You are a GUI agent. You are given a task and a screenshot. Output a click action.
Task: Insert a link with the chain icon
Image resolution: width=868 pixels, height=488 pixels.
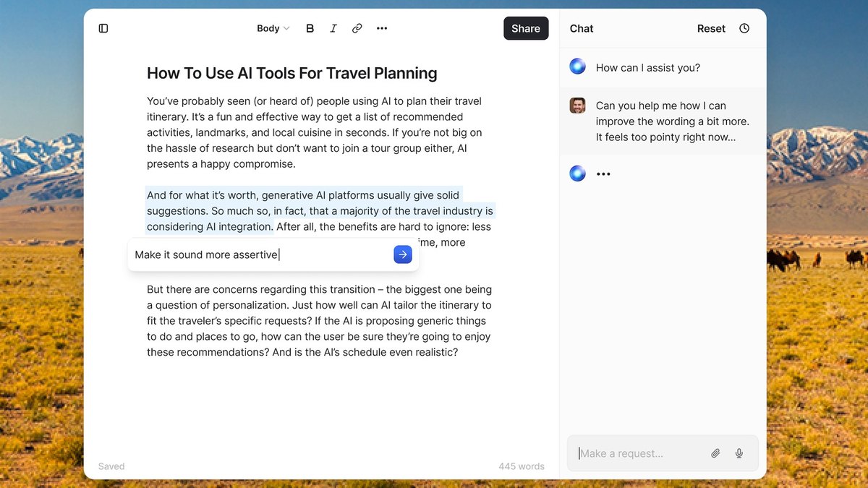tap(357, 28)
